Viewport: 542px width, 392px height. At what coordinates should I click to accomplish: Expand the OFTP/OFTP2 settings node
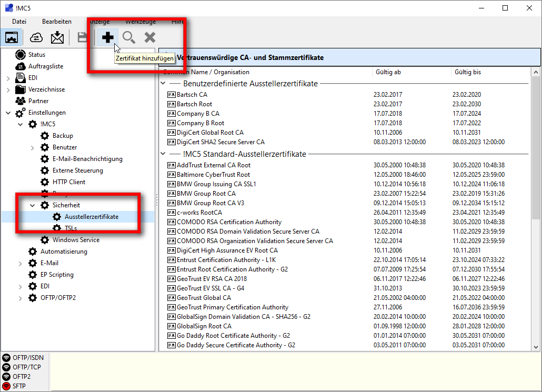20,298
